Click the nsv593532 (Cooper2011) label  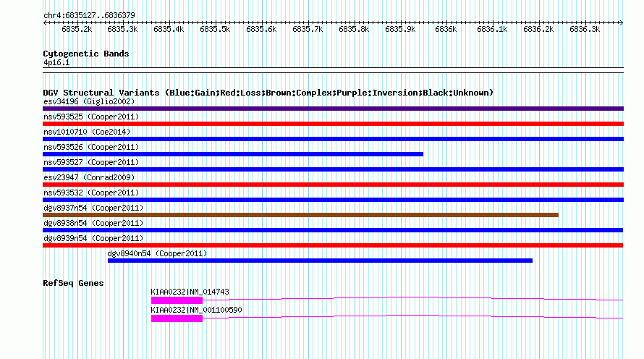click(91, 193)
